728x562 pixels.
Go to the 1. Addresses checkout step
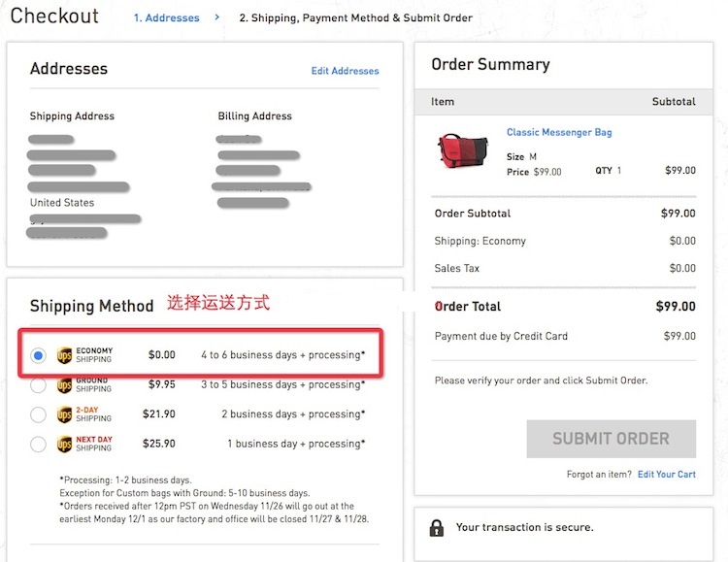click(x=166, y=17)
